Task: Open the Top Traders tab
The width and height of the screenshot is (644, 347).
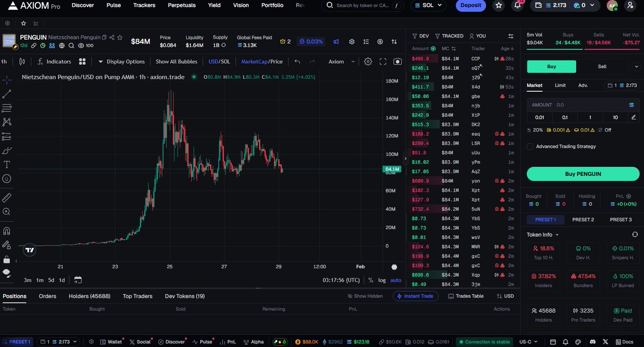Action: pos(137,296)
